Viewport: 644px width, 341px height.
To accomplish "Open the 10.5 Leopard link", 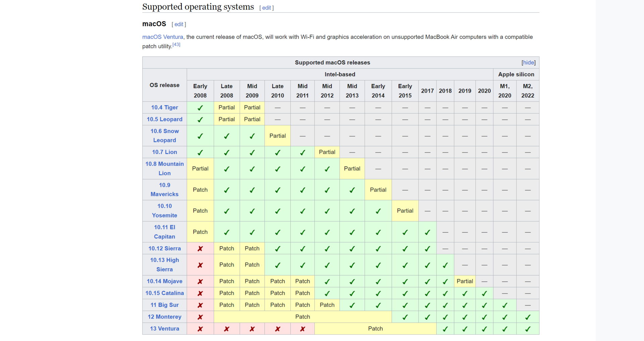I will click(164, 119).
